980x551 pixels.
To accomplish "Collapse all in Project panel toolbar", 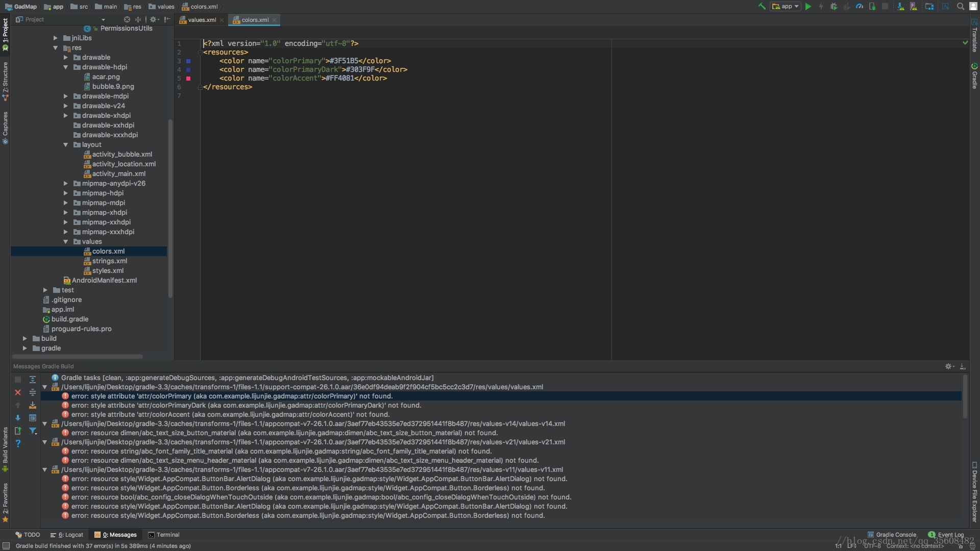I will [x=138, y=19].
